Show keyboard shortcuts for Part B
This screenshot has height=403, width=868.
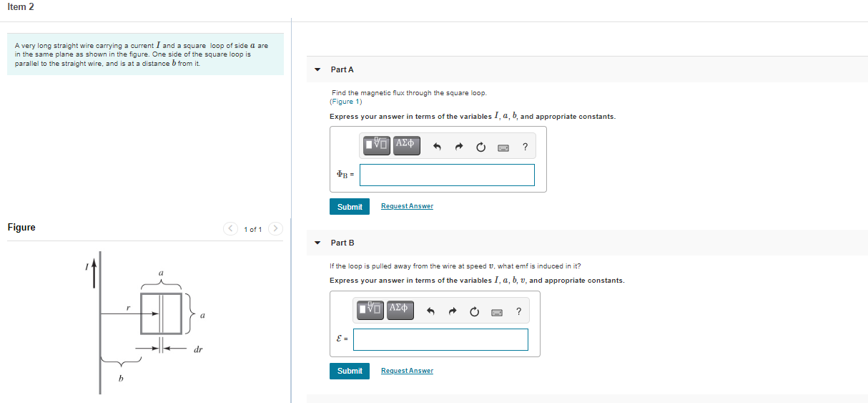pos(496,312)
